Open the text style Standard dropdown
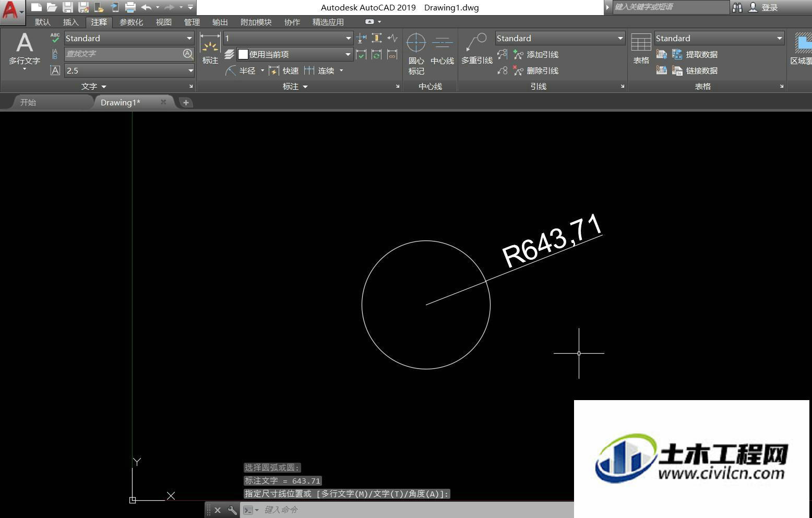812x518 pixels. [x=189, y=38]
